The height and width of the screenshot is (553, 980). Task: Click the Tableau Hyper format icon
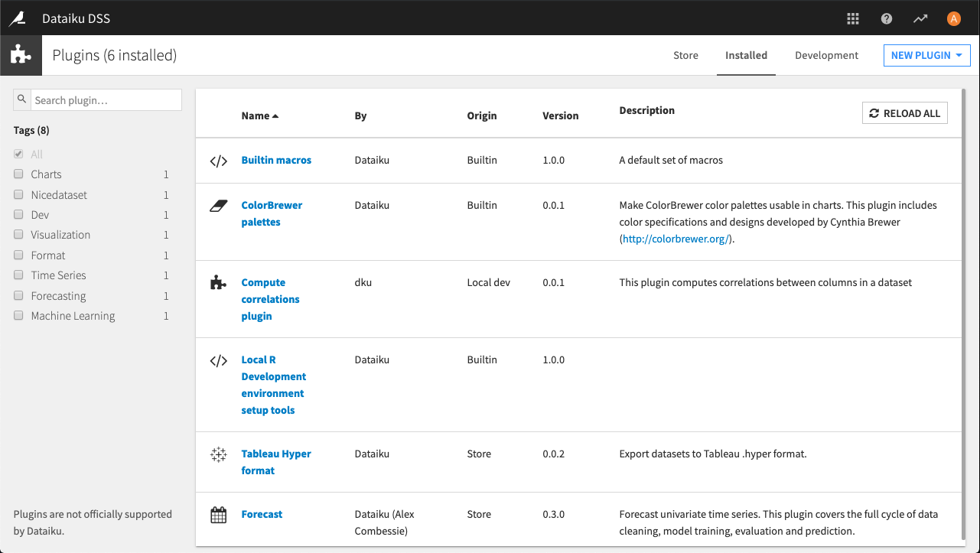[219, 454]
